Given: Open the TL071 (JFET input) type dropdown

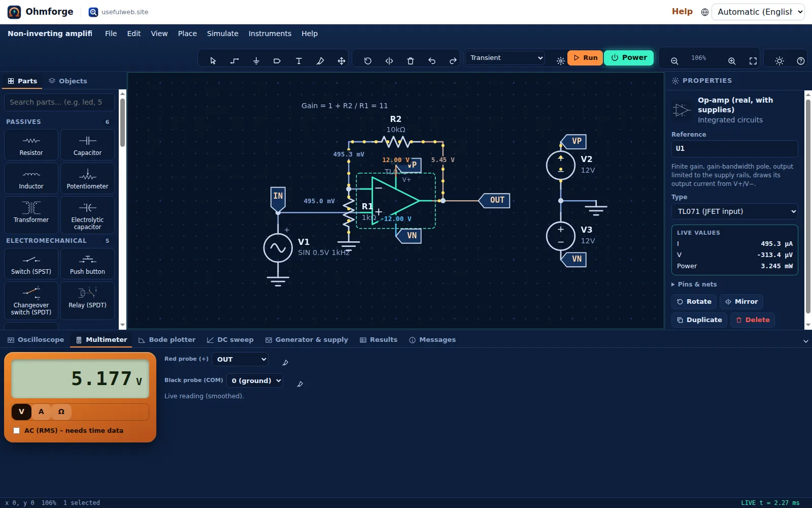Looking at the screenshot, I should 734,211.
